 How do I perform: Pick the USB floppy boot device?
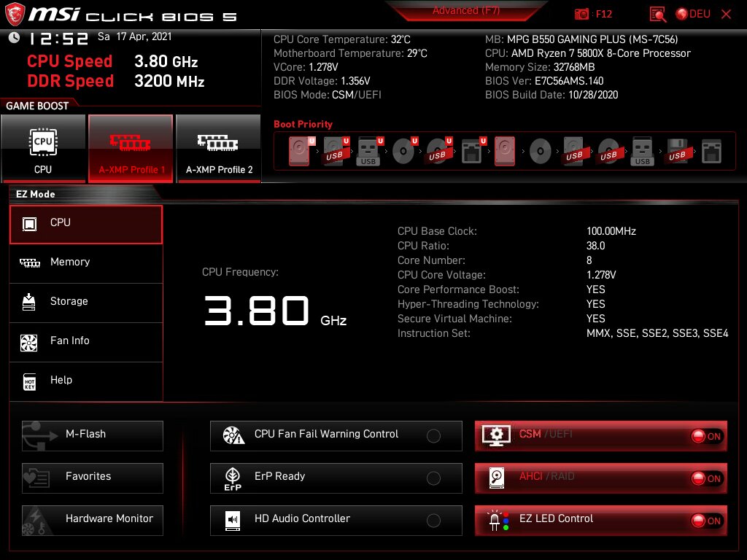pos(677,151)
